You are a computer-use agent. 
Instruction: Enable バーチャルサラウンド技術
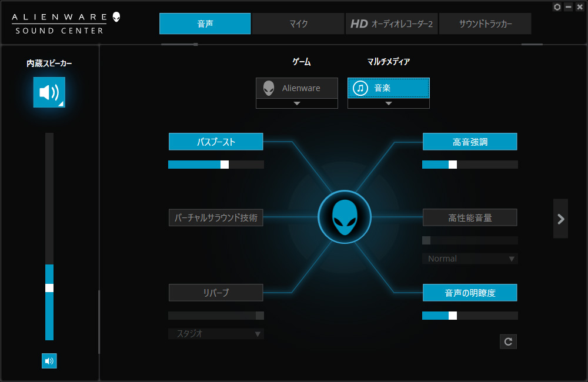pos(216,217)
